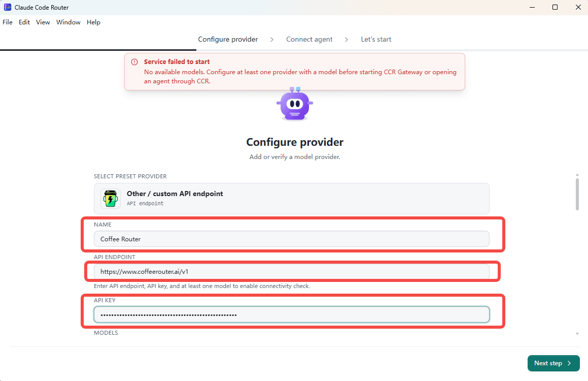This screenshot has width=588, height=381.
Task: Go to the Connect agent step
Action: click(309, 40)
